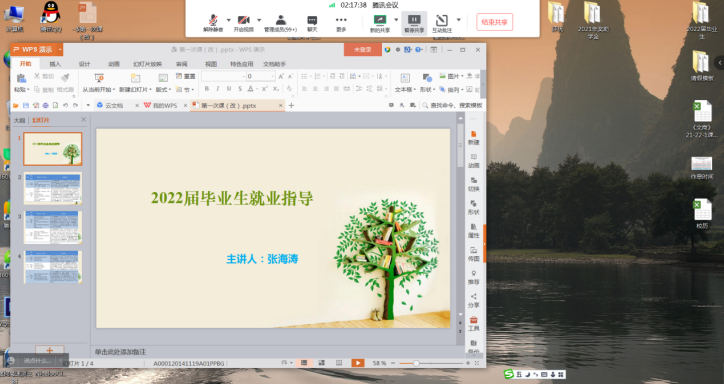Open manage members icon in meeting toolbar
Screen dimensions: 724x384
pos(281,23)
